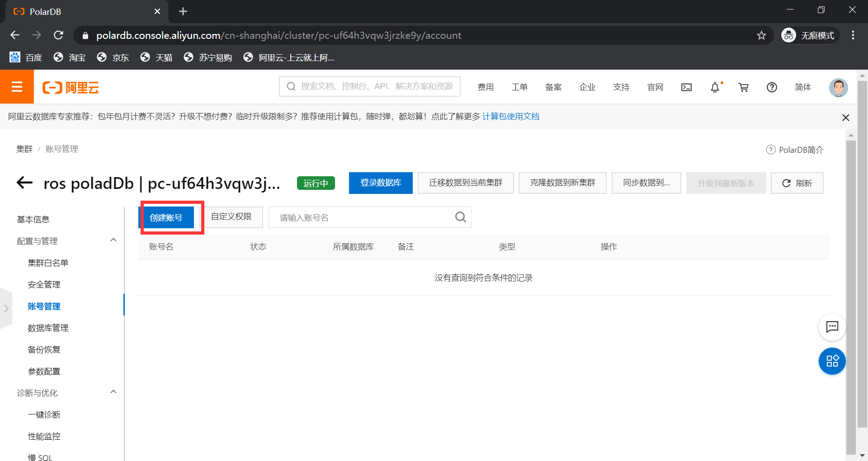Open 备份恢复 in the sidebar

click(x=44, y=349)
